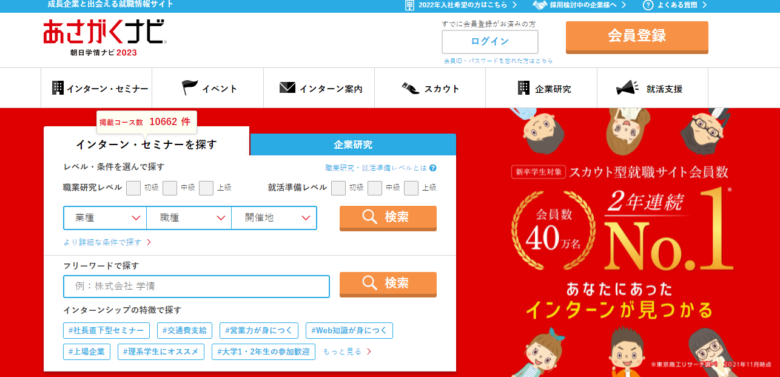Viewport: 780px width, 377px height.
Task: Switch to the 企業研究 search tab
Action: tap(353, 145)
